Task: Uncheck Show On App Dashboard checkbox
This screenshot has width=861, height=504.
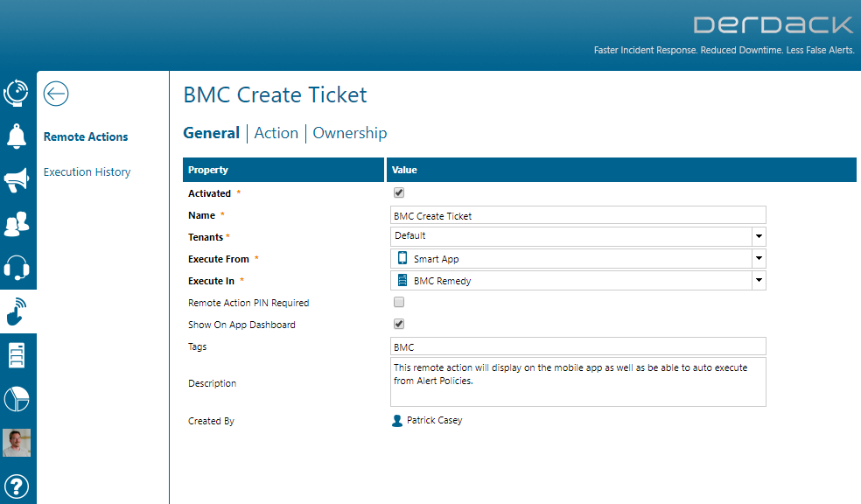Action: 399,324
